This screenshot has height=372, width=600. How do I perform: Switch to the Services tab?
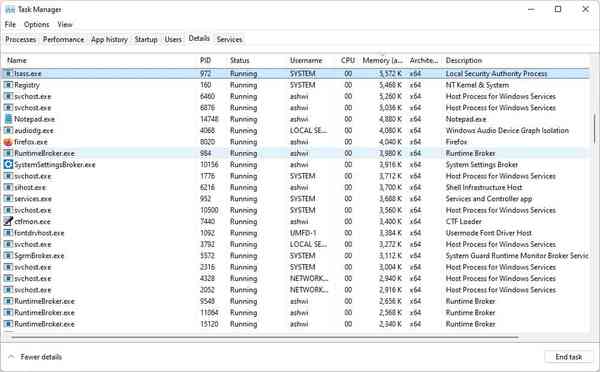coord(229,39)
